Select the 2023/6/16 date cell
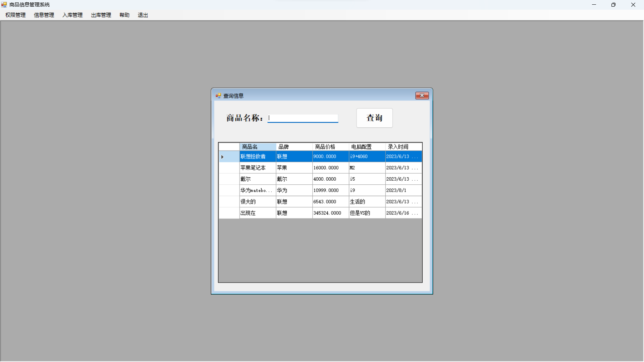This screenshot has width=644, height=362. click(404, 213)
